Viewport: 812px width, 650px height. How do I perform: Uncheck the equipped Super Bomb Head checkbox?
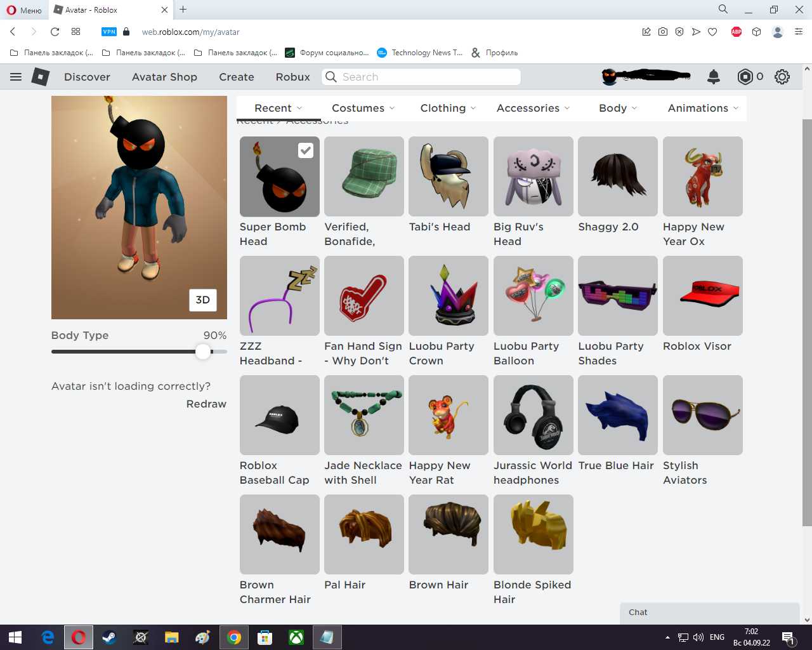point(306,150)
